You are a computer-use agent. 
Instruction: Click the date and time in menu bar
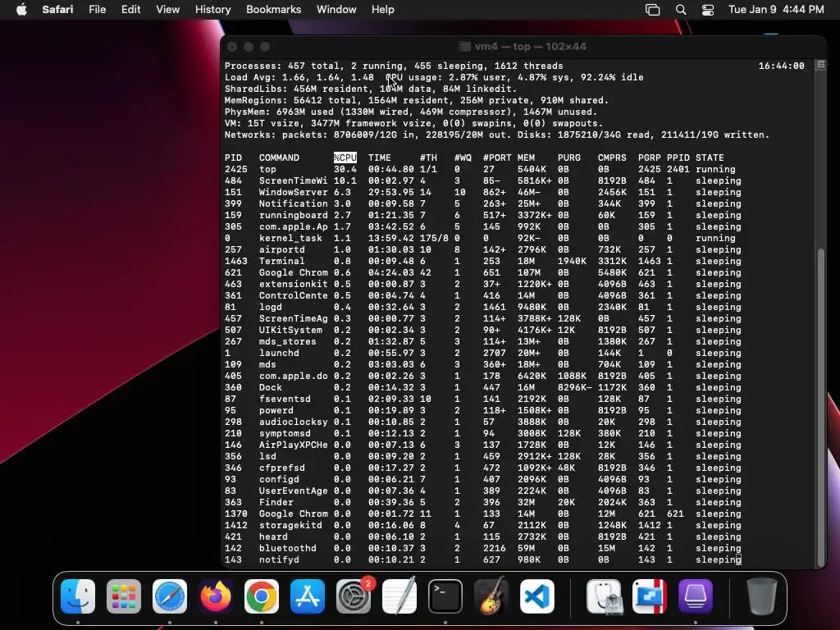click(776, 10)
